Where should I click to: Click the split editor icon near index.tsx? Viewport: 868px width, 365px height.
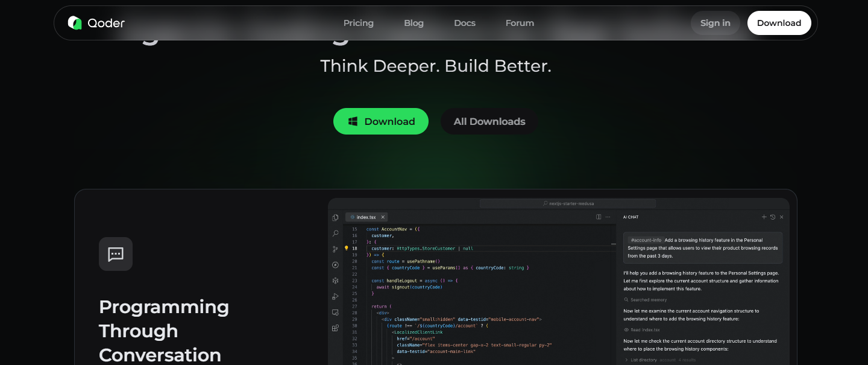pyautogui.click(x=599, y=217)
